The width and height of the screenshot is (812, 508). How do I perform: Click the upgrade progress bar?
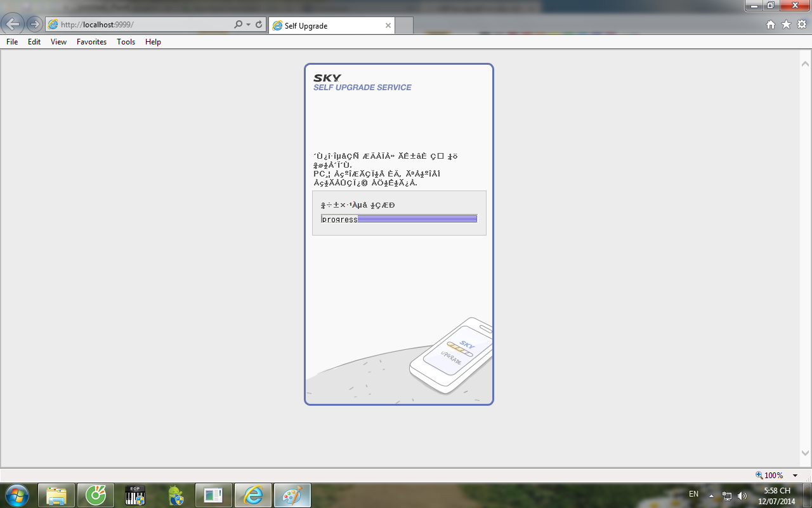click(399, 219)
